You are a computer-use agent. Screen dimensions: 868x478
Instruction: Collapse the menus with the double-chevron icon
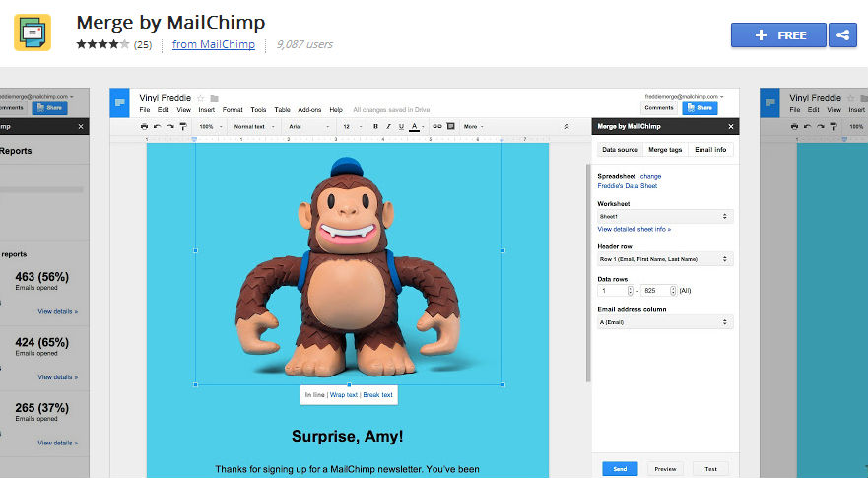point(567,127)
